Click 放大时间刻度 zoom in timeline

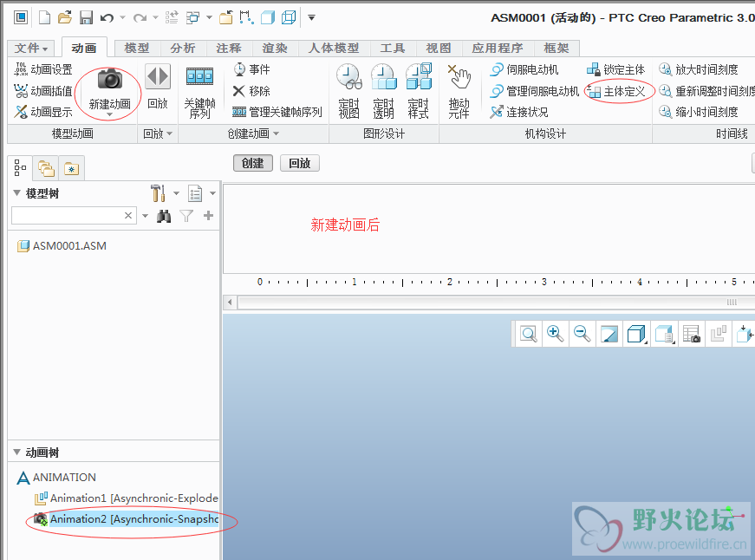pos(699,70)
